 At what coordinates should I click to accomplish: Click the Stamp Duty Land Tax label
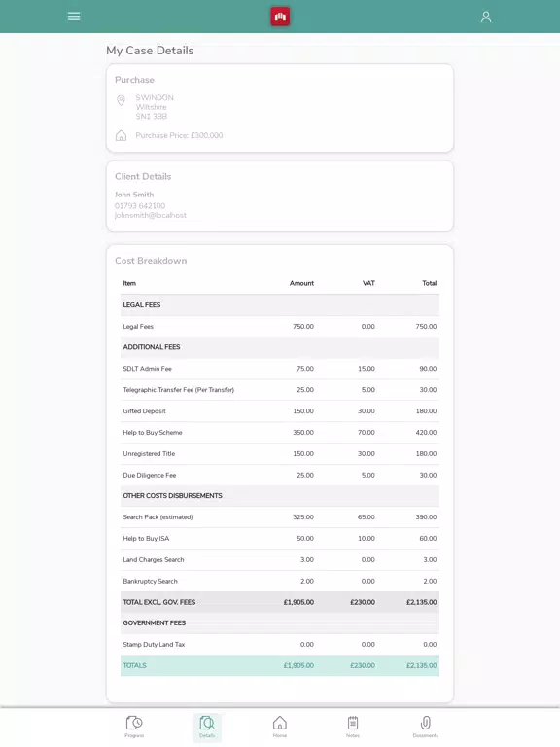point(154,645)
